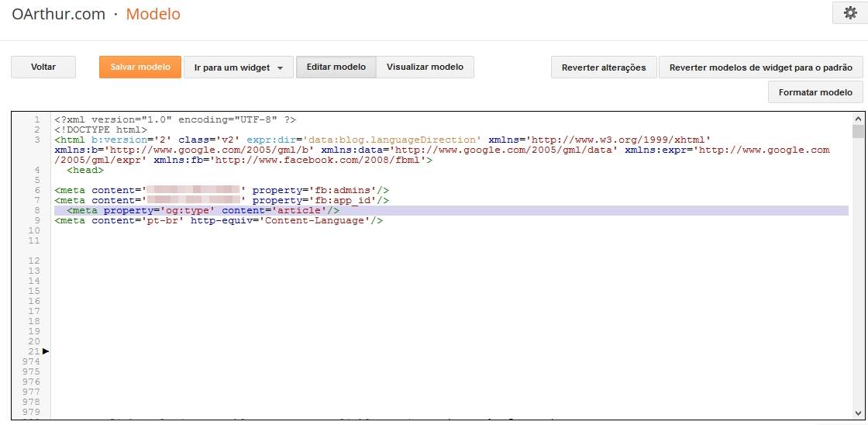868x425 pixels.
Task: Click the <!DOCTYPE html> line
Action: click(101, 130)
